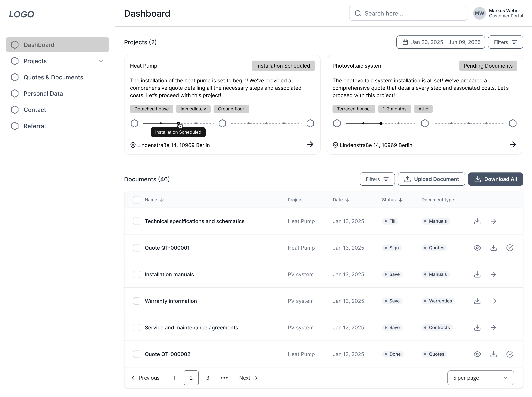
Task: Open arrow for the Warranty information row
Action: [494, 301]
